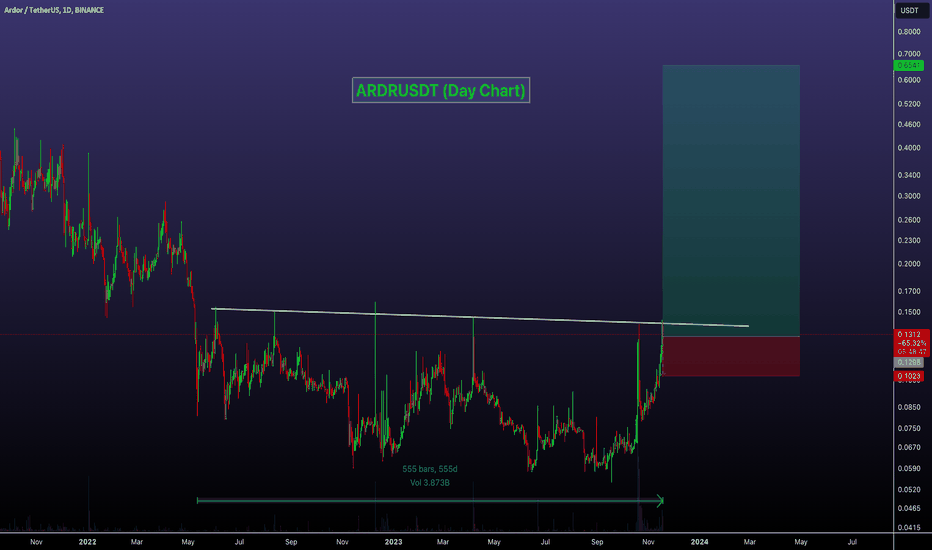Click the 2024 label on time axis

click(x=699, y=542)
